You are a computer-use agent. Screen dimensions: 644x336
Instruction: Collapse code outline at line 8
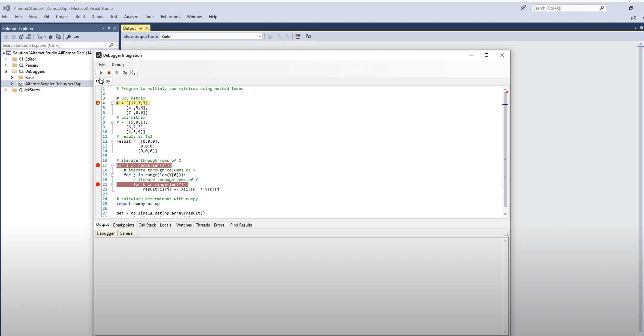coord(113,122)
